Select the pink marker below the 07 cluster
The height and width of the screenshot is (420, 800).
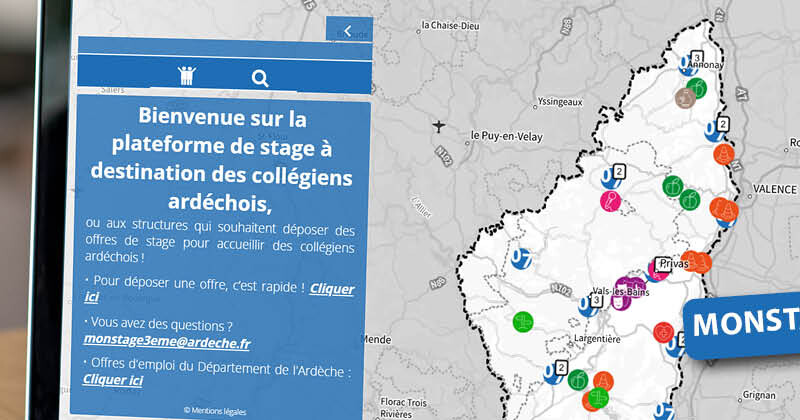pos(609,201)
